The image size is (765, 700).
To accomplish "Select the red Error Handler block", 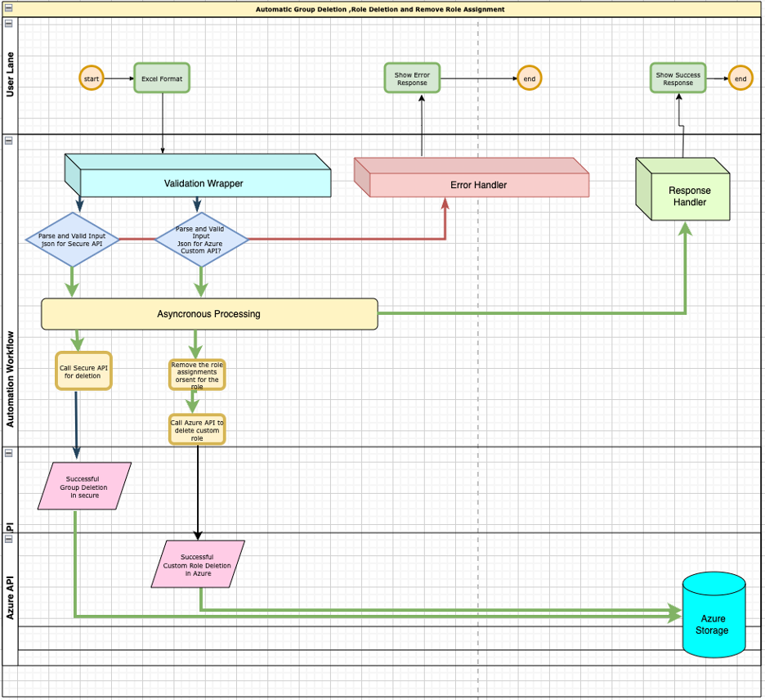I will pos(478,185).
